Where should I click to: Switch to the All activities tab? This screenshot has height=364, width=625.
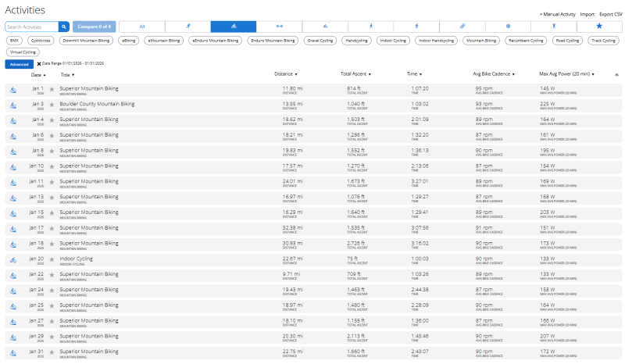click(x=141, y=27)
